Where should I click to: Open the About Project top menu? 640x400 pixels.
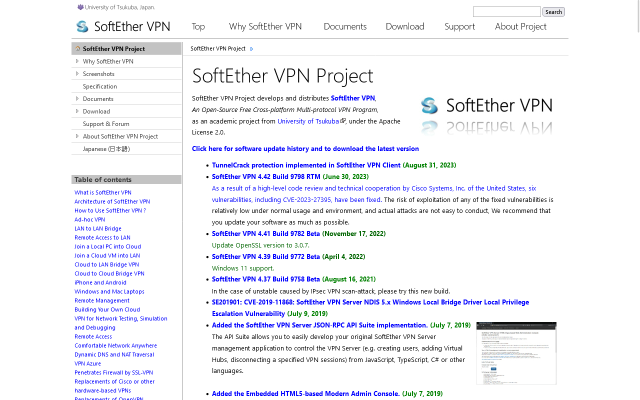point(520,27)
